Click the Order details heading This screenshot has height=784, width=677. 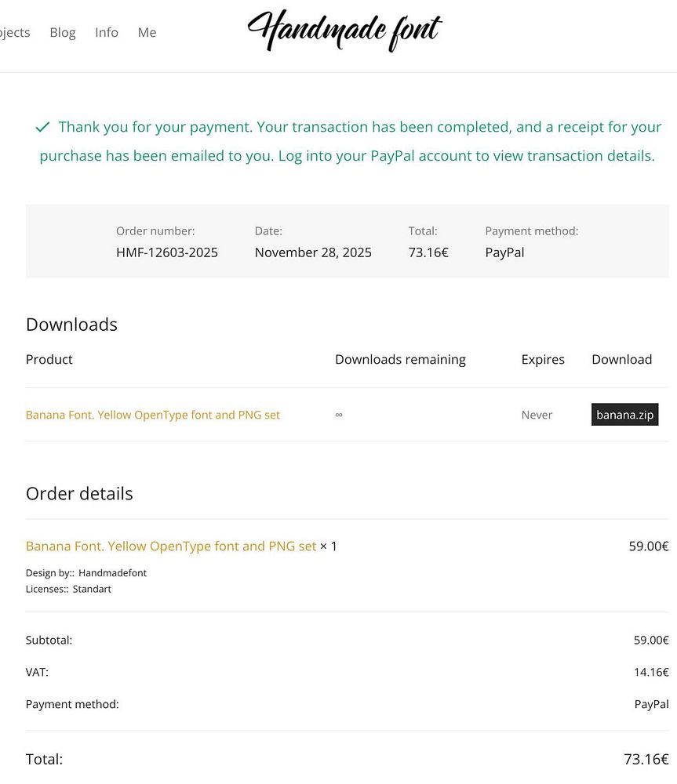click(x=79, y=493)
